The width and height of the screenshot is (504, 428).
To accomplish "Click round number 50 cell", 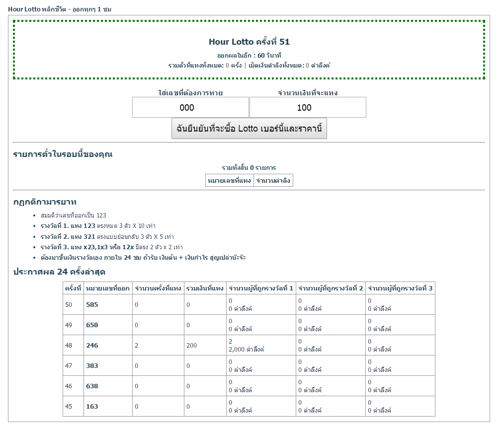I will click(73, 305).
